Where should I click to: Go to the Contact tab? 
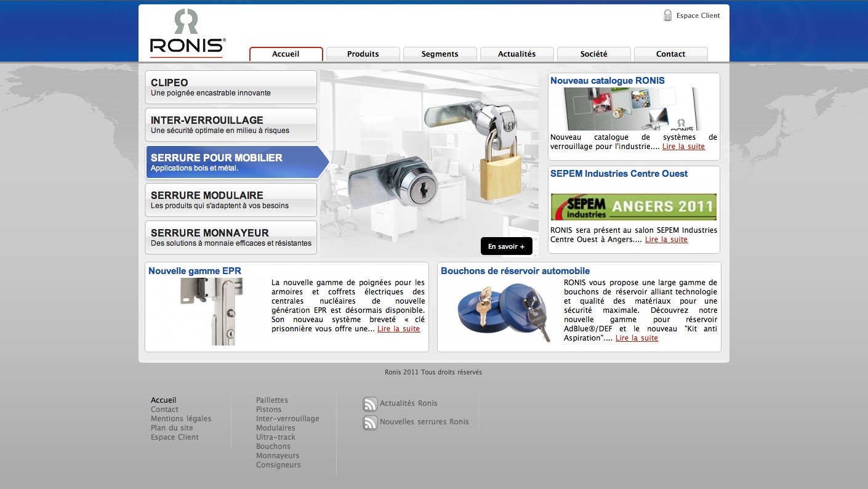pos(671,54)
